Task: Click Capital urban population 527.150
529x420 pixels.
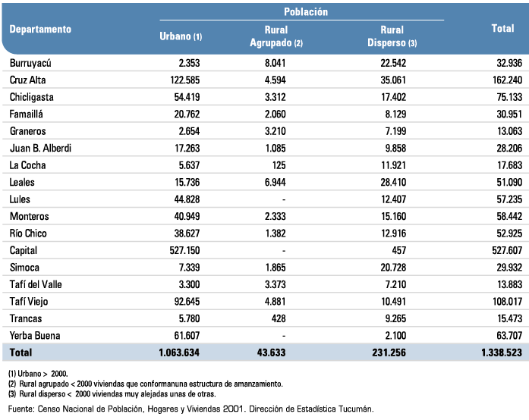Action: 184,250
